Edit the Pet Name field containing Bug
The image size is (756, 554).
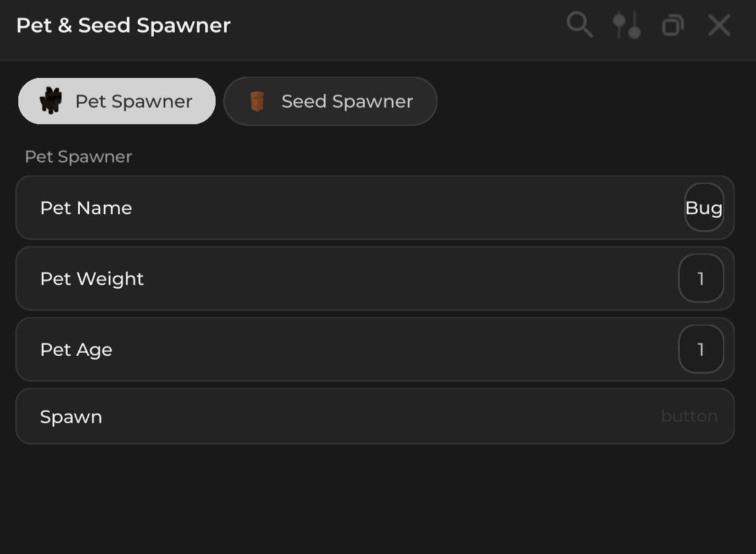coord(704,208)
